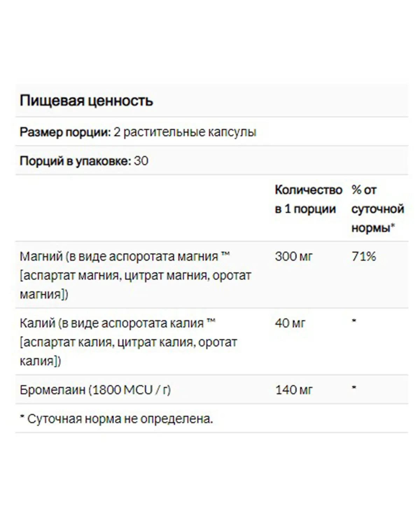Viewport: 420px width, 525px height.
Task: Click the servings value 30
Action: (x=141, y=161)
